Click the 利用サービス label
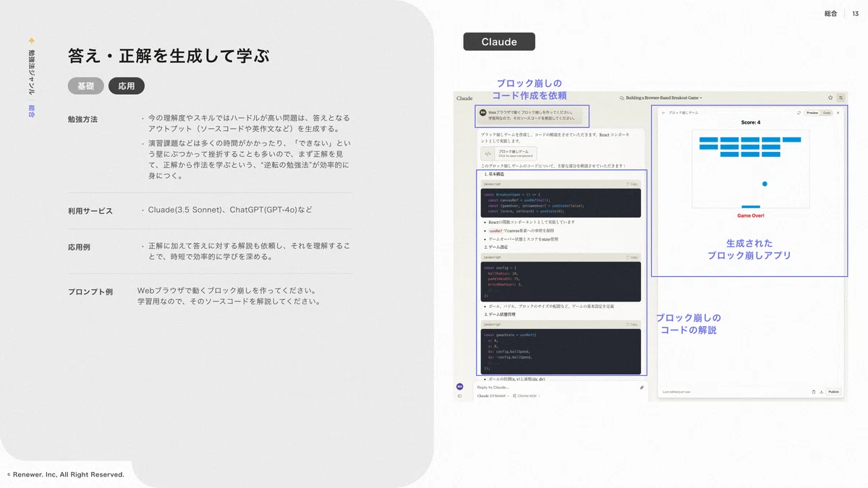Screen dimensions: 868x488 (x=90, y=211)
